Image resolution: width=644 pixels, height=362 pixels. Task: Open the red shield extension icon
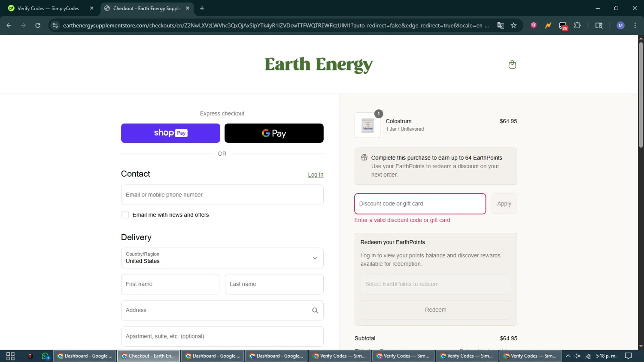(x=534, y=25)
